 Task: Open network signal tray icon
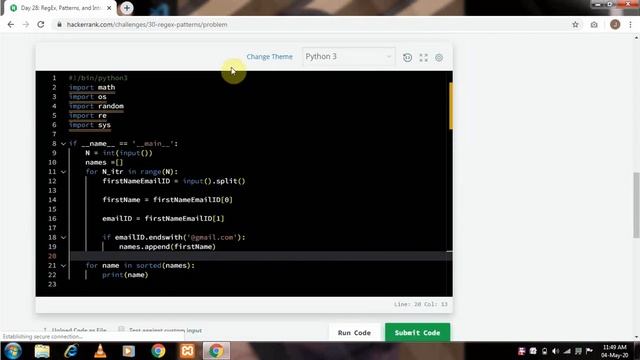567,351
